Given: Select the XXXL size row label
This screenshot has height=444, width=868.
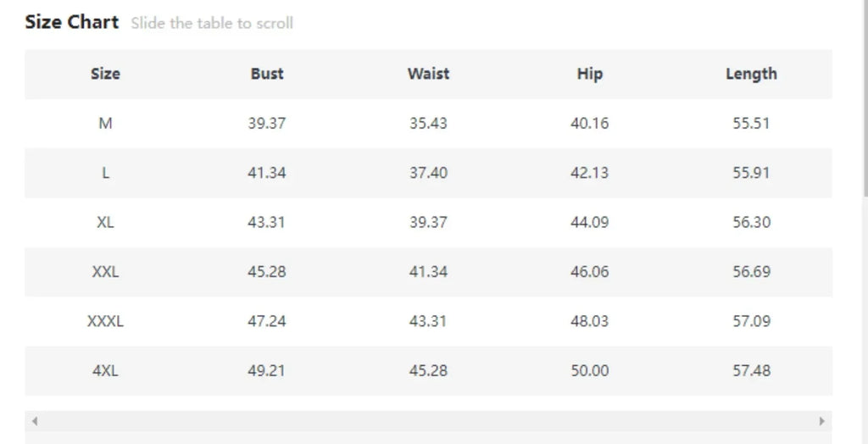Looking at the screenshot, I should click(x=105, y=322).
